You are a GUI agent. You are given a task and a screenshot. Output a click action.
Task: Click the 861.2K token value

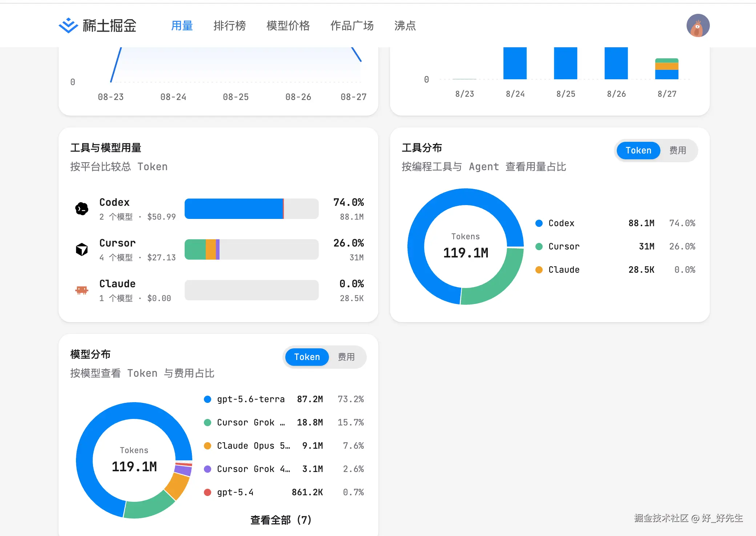(x=307, y=492)
